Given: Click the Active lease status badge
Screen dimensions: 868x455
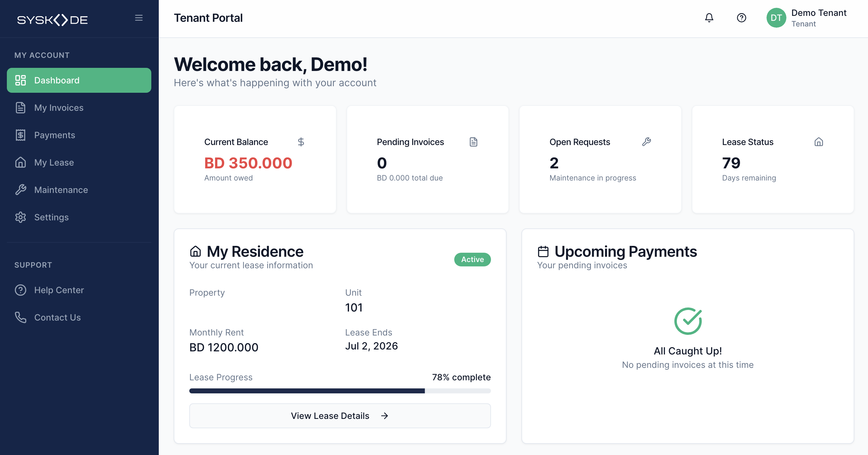Looking at the screenshot, I should tap(472, 259).
